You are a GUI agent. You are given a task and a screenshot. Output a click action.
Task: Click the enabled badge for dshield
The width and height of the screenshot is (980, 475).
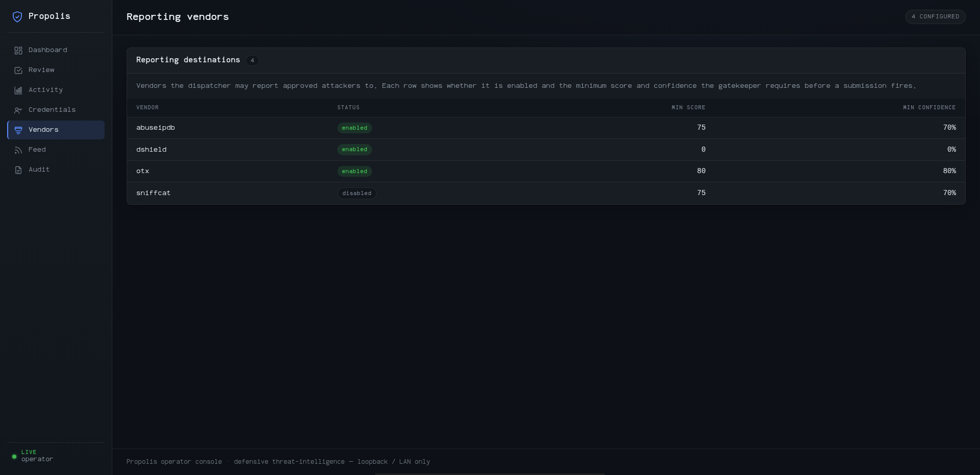pos(355,150)
